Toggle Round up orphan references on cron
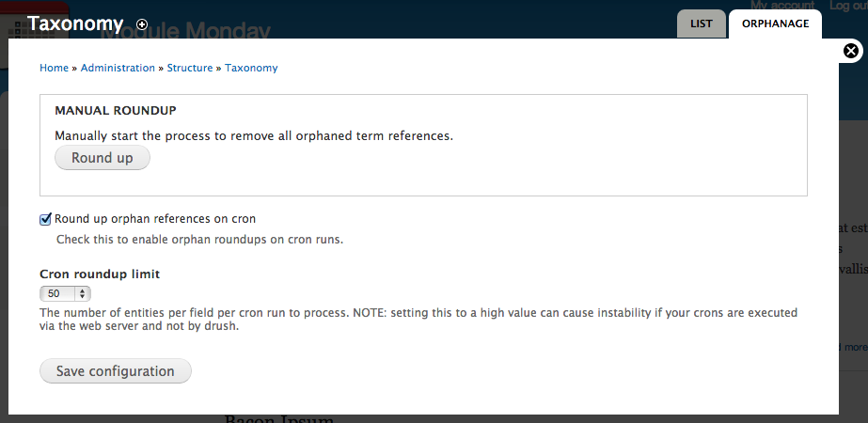The width and height of the screenshot is (868, 423). click(x=45, y=219)
